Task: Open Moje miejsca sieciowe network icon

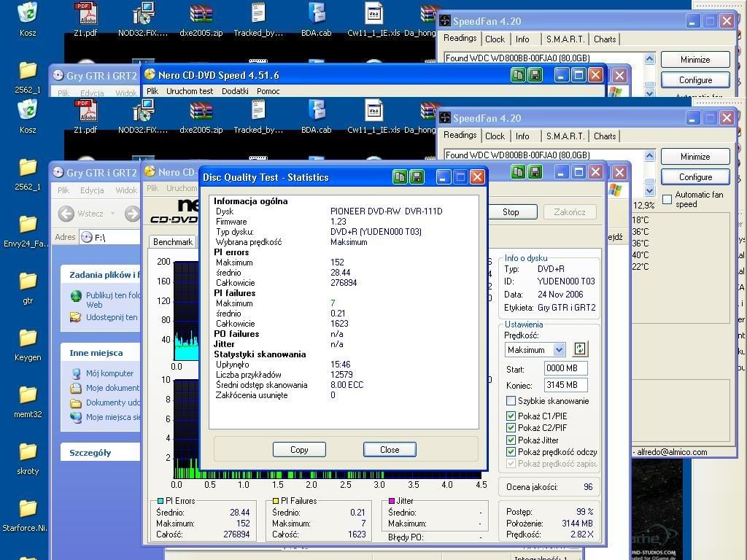Action: pyautogui.click(x=75, y=417)
